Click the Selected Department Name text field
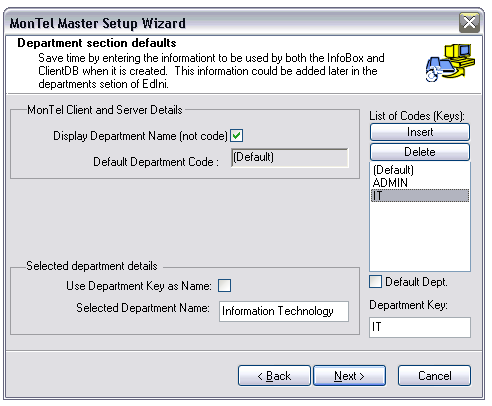 (x=284, y=311)
